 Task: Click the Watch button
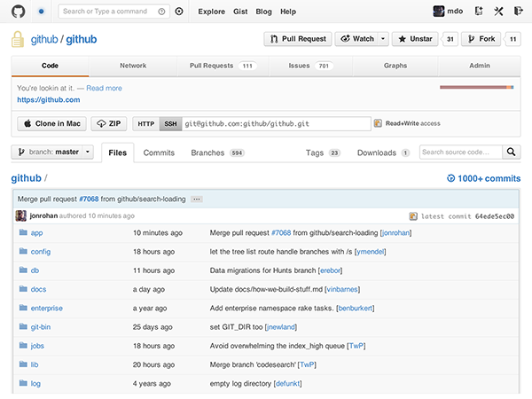pos(356,39)
